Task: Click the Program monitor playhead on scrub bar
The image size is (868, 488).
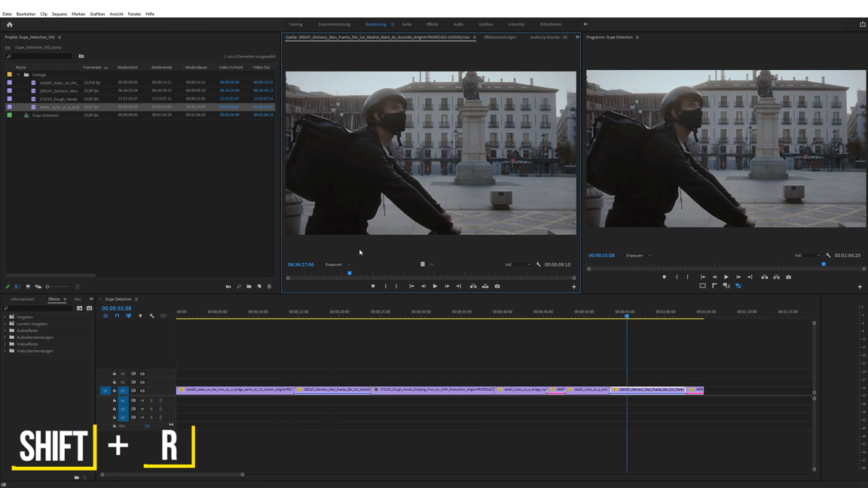Action: coord(824,265)
